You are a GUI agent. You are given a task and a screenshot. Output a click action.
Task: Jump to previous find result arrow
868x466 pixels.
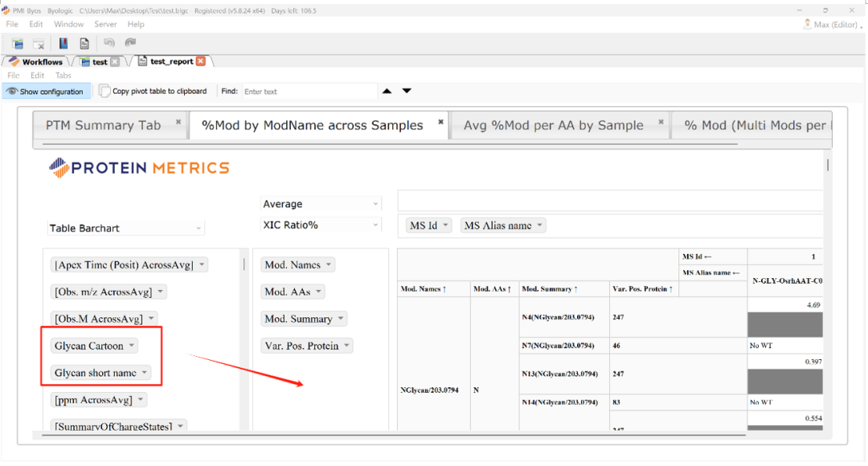click(387, 91)
